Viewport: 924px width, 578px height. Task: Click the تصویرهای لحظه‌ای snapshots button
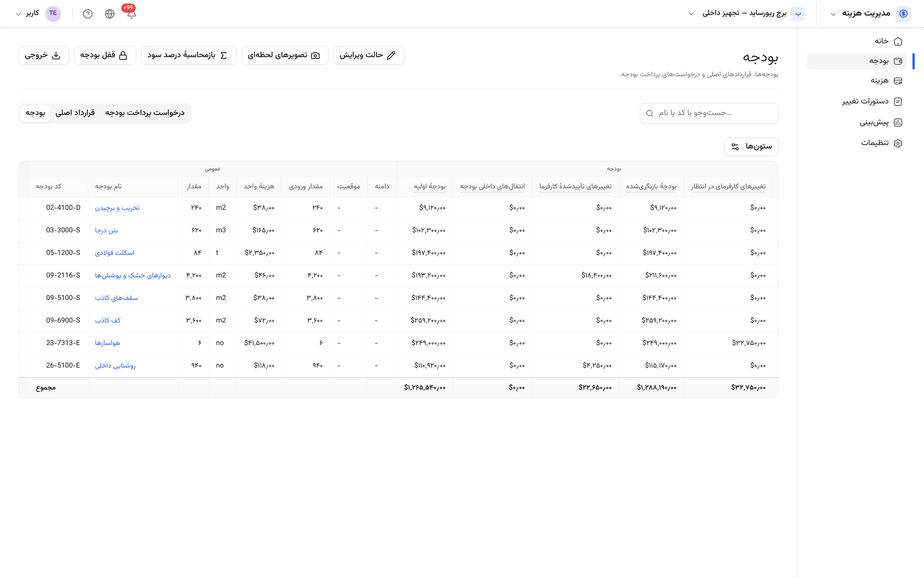pyautogui.click(x=285, y=55)
